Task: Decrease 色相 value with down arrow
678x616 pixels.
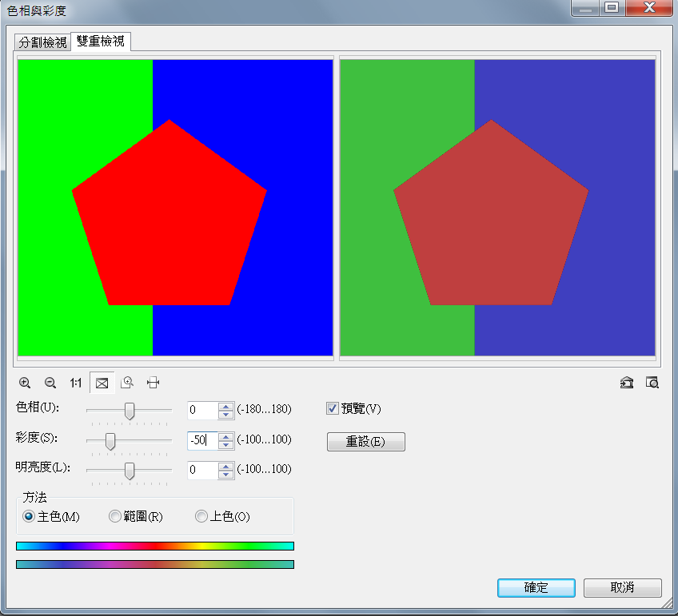Action: (x=225, y=414)
